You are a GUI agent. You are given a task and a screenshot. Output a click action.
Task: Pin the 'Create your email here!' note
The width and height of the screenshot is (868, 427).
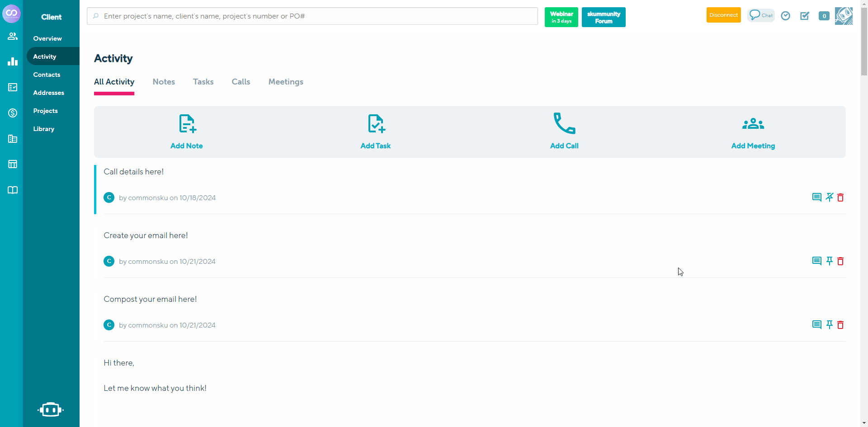(829, 261)
